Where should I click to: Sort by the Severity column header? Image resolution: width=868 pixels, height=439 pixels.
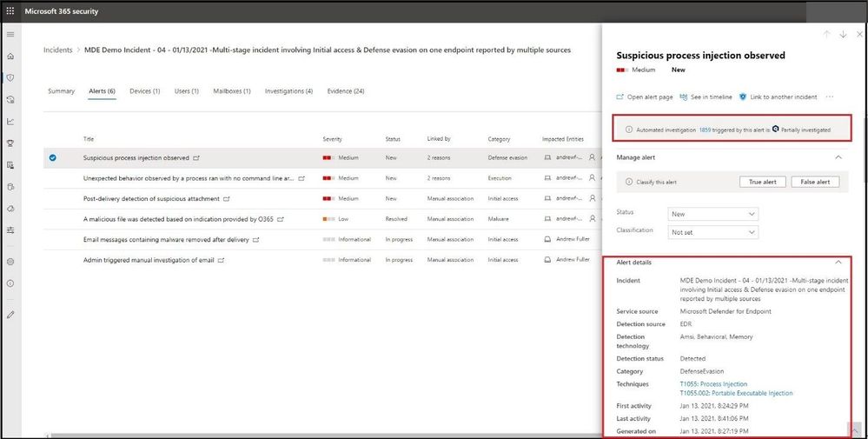[332, 139]
